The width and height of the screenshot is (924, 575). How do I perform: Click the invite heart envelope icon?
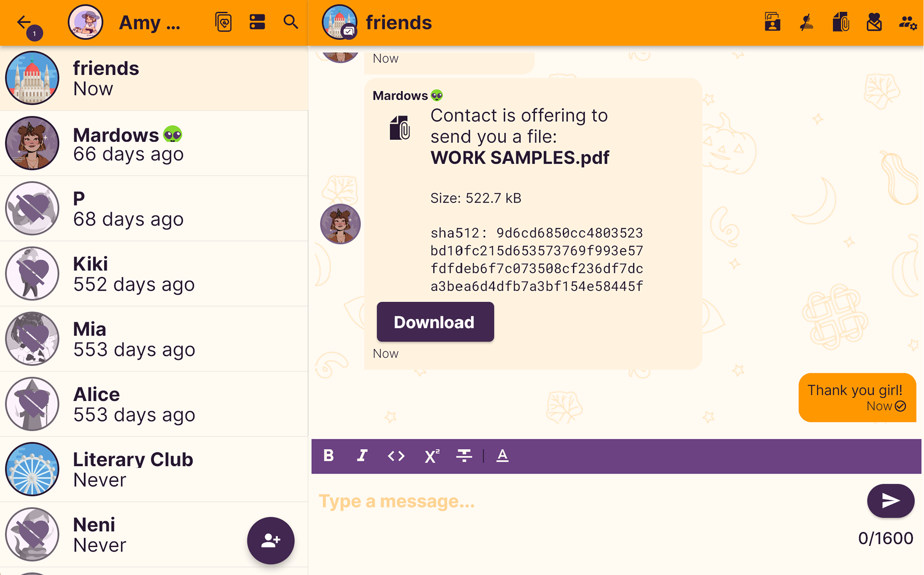click(x=874, y=22)
